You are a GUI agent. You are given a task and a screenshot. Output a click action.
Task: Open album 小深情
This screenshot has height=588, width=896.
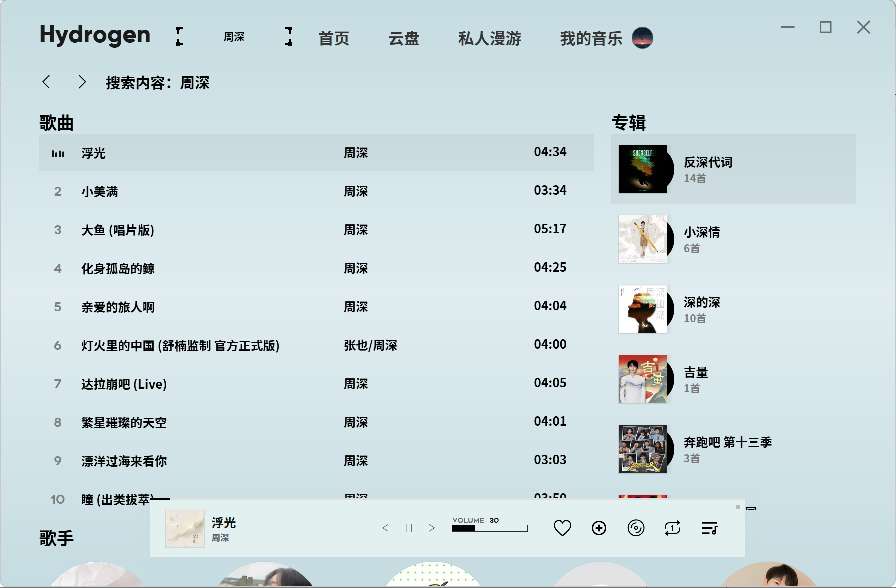733,239
